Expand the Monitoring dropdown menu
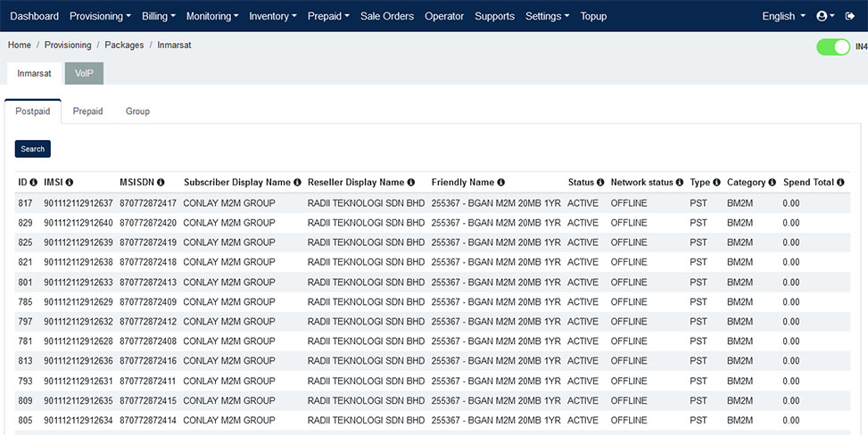 click(212, 16)
